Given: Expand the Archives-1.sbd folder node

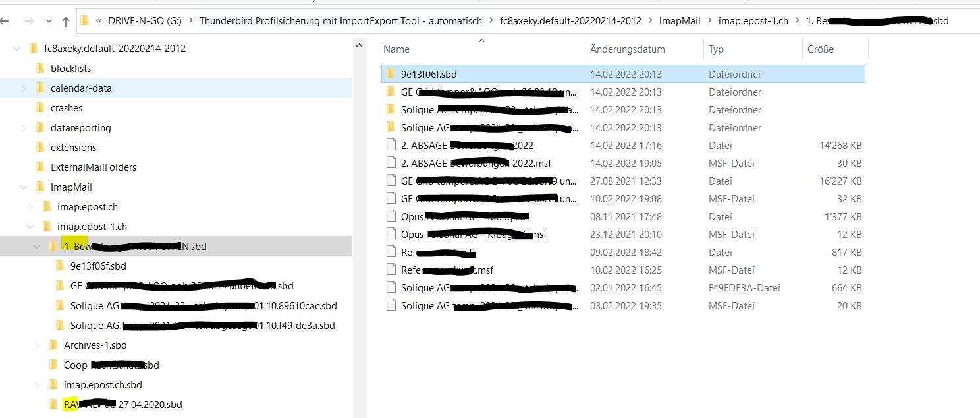Looking at the screenshot, I should coord(38,345).
